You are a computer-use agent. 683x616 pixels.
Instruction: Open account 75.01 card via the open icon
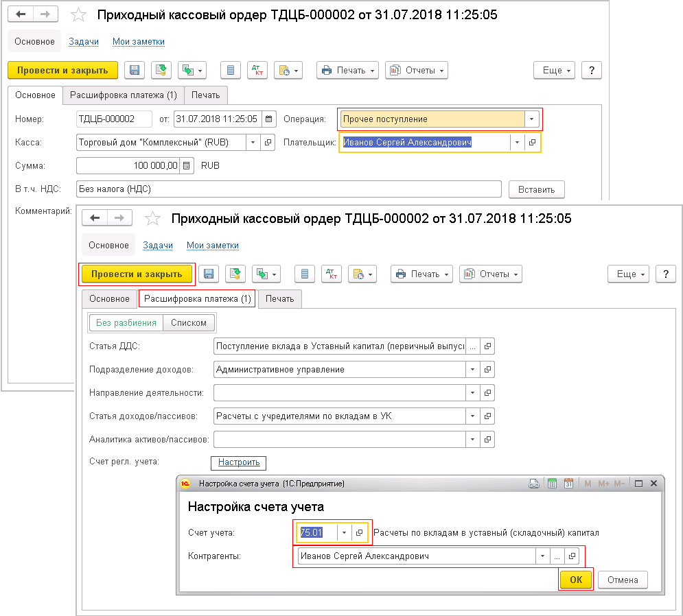pyautogui.click(x=359, y=532)
